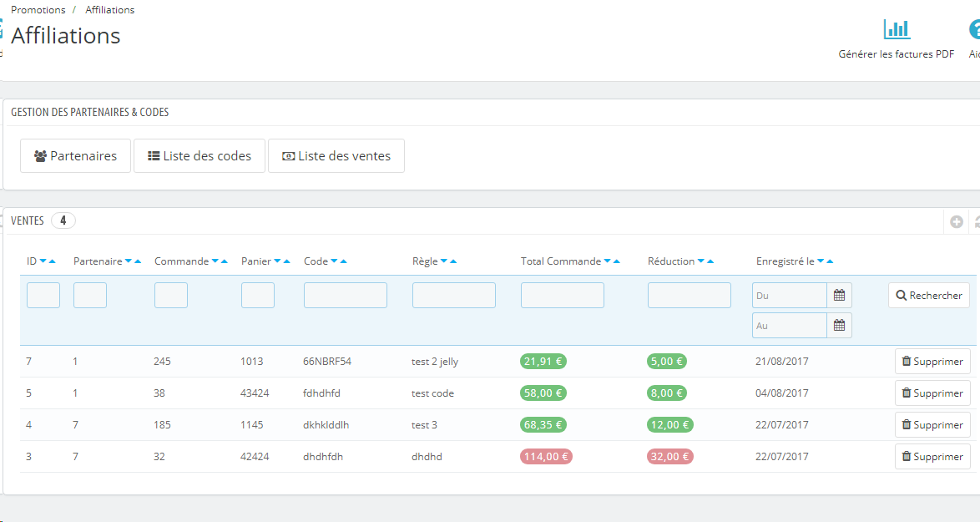Screen dimensions: 980x522
Task: Click the 114,00 € red total badge
Action: pos(546,456)
